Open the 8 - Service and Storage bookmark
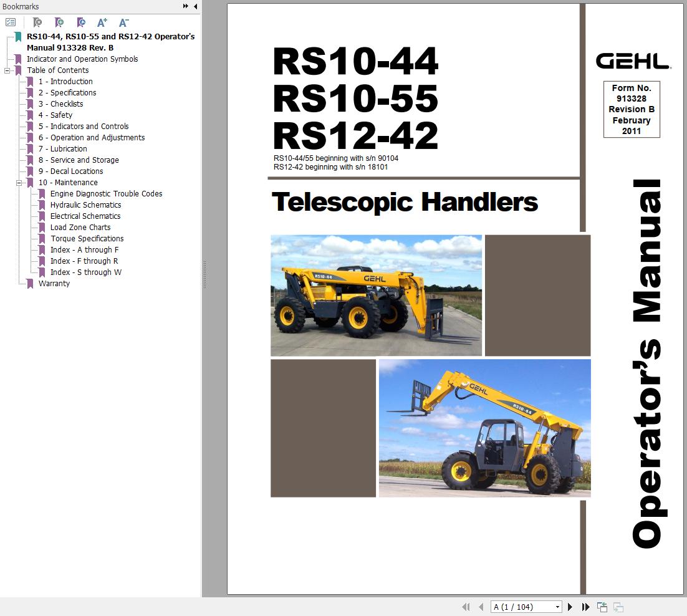The image size is (687, 616). pyautogui.click(x=79, y=160)
